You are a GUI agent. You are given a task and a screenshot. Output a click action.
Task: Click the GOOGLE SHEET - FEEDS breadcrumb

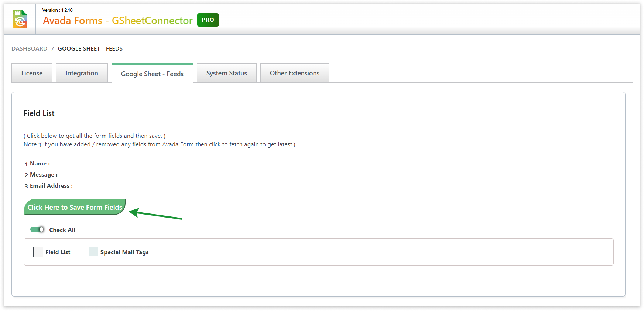pyautogui.click(x=90, y=49)
